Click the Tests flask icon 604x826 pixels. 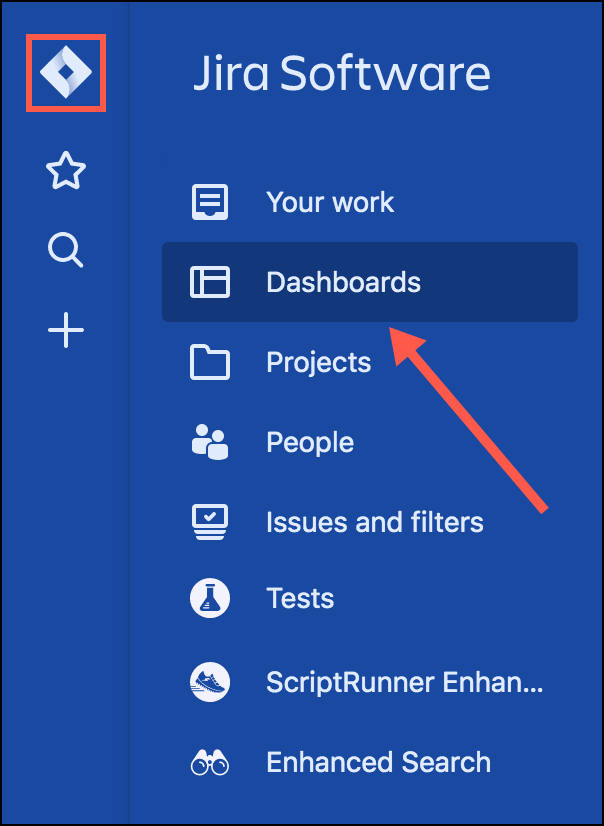click(210, 599)
